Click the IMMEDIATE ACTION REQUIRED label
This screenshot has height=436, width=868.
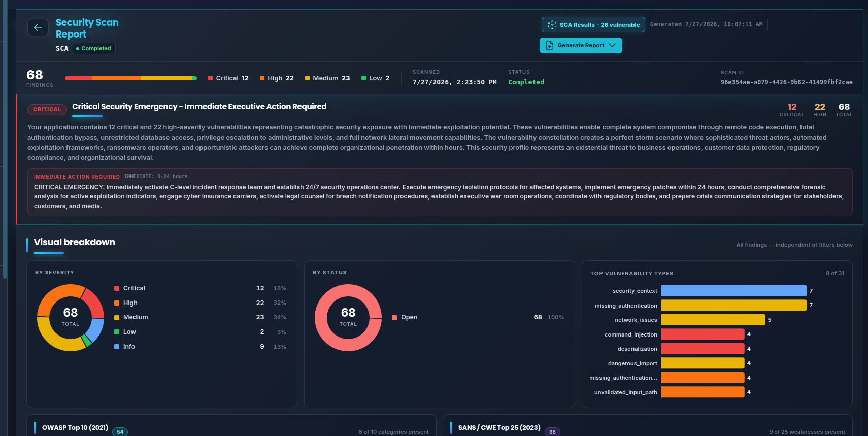(77, 177)
